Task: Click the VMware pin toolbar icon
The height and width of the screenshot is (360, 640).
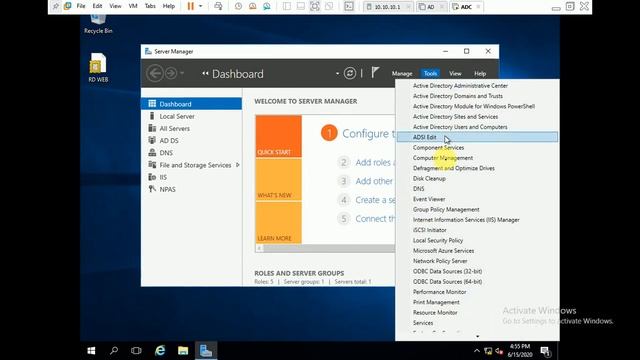Action: 56,6
